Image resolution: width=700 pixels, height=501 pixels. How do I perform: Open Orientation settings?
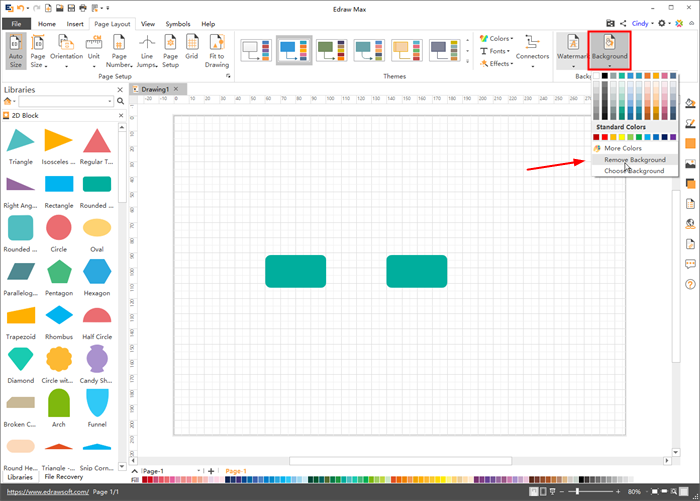point(67,50)
